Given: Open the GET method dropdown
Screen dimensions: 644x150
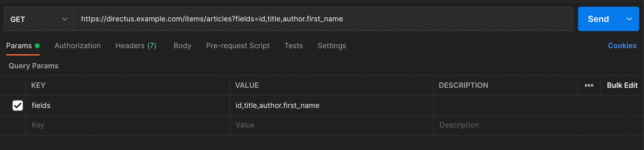Looking at the screenshot, I should (x=39, y=19).
